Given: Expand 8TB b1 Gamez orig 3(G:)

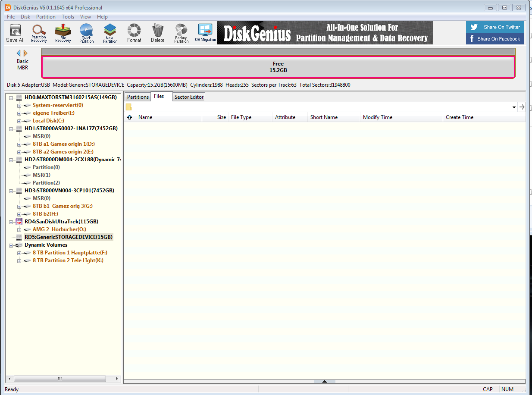Looking at the screenshot, I should tap(19, 206).
